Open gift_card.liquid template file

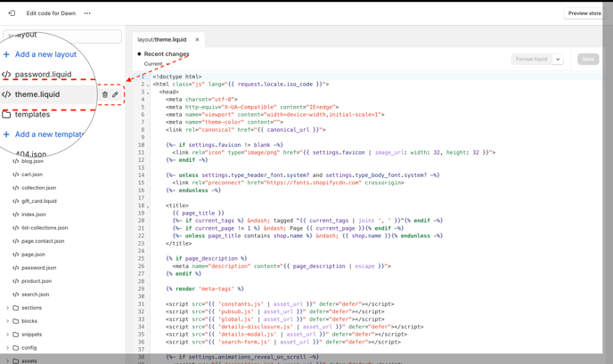pos(39,201)
